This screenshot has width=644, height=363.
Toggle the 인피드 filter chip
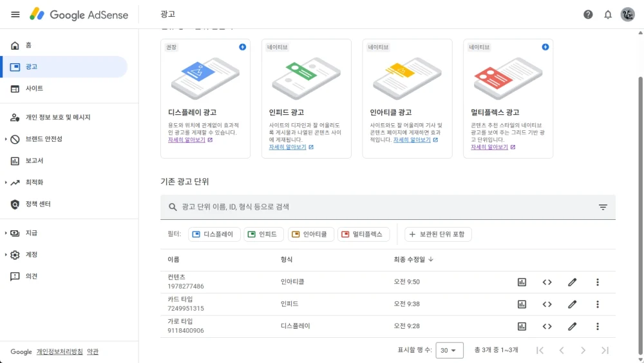tap(263, 234)
